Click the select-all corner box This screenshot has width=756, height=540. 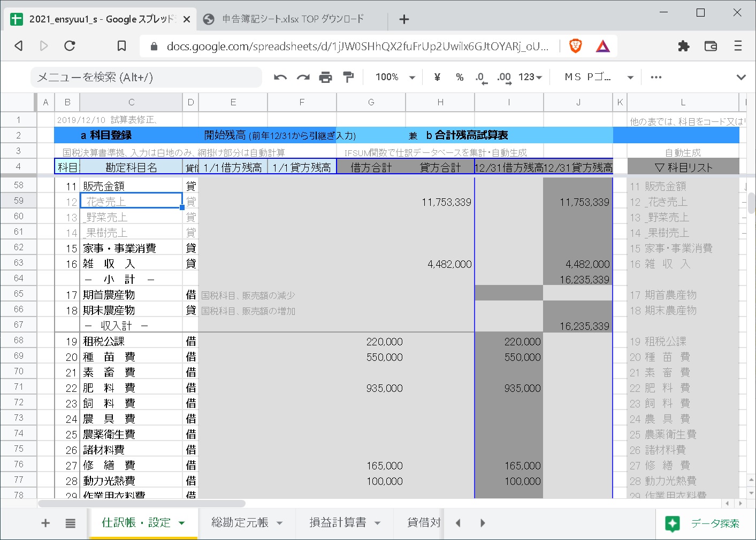tap(19, 102)
